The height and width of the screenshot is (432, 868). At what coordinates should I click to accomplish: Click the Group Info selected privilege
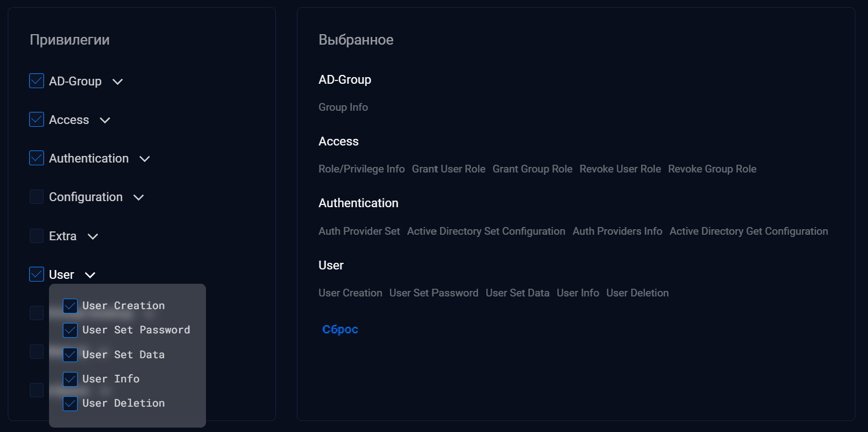coord(343,107)
